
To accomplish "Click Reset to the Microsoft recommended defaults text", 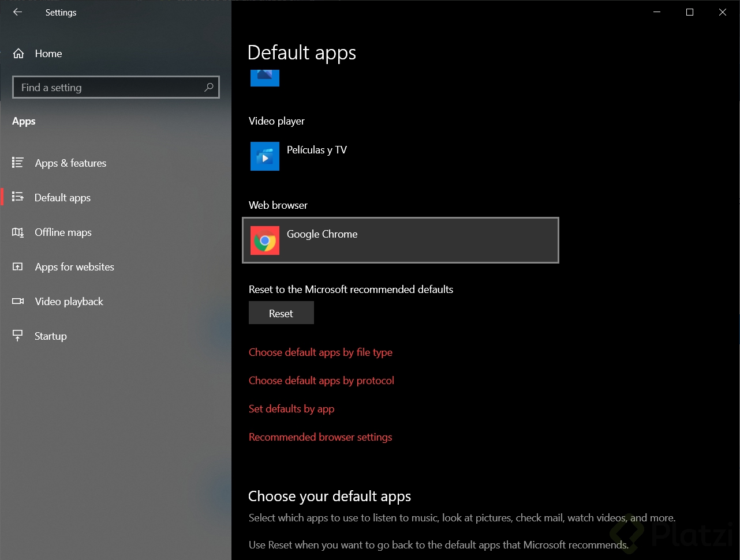I will (x=351, y=290).
